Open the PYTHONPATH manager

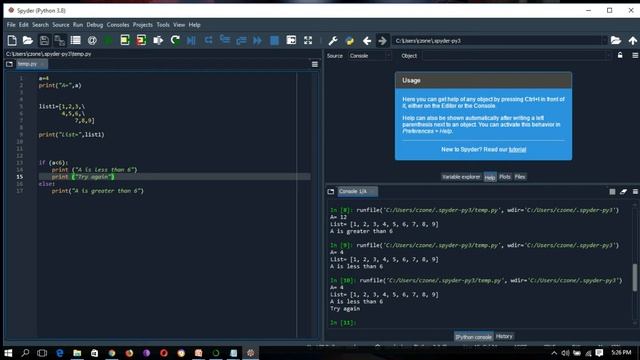[x=350, y=40]
